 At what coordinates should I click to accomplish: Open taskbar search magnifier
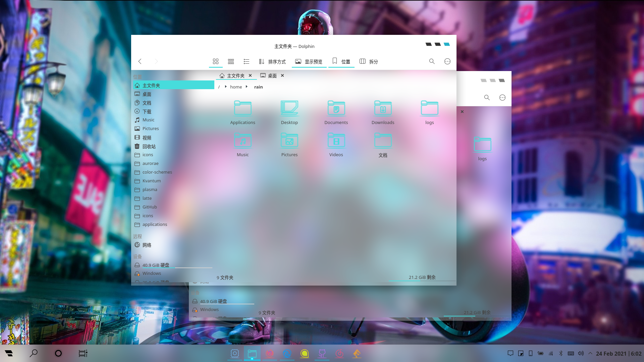click(34, 353)
